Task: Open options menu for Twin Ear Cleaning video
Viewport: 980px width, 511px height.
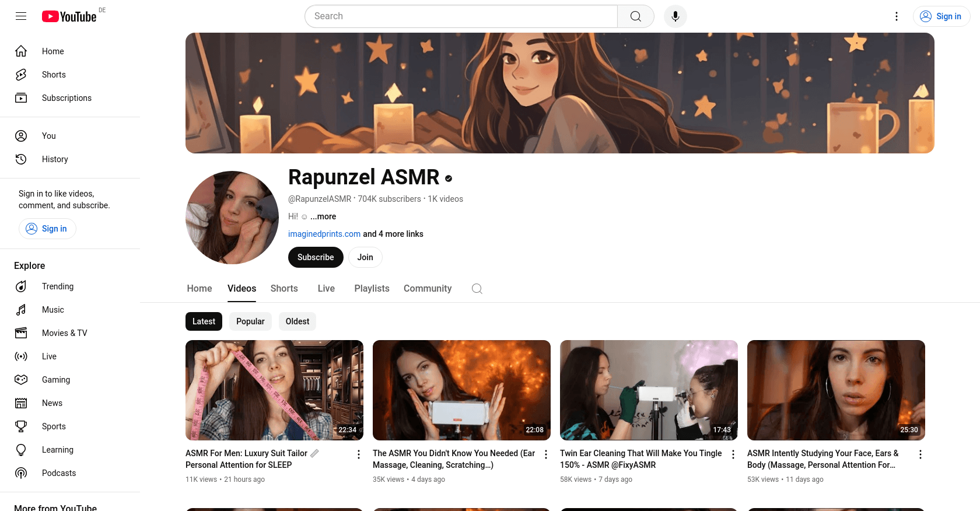Action: click(733, 454)
